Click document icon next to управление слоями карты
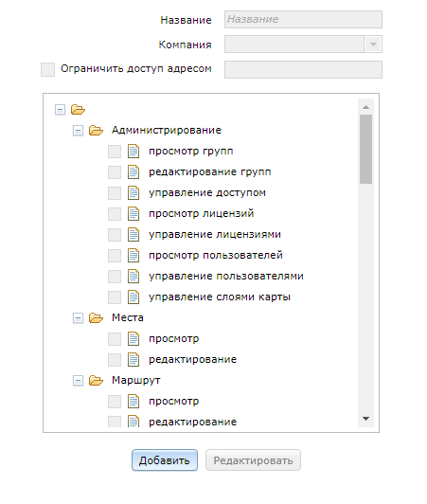427x504 pixels. 133,297
